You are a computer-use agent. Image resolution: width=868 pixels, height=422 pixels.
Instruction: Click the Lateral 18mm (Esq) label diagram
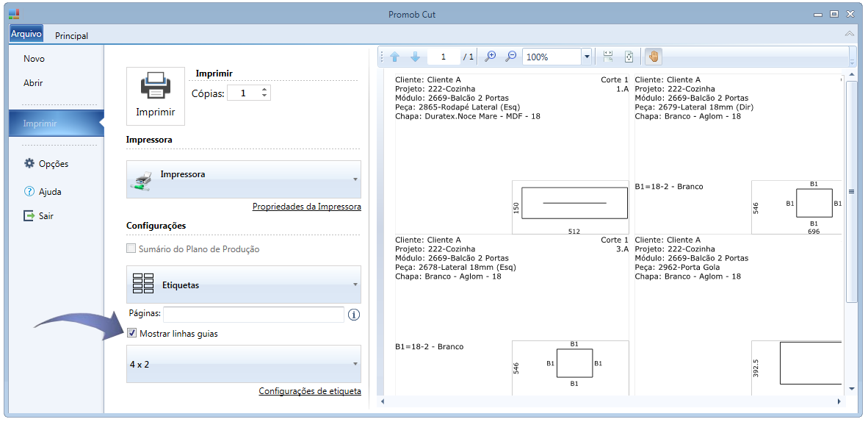coord(571,368)
